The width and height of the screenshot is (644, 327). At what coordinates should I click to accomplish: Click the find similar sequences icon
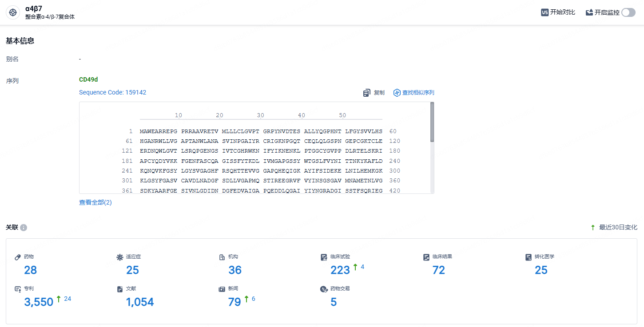click(x=397, y=93)
